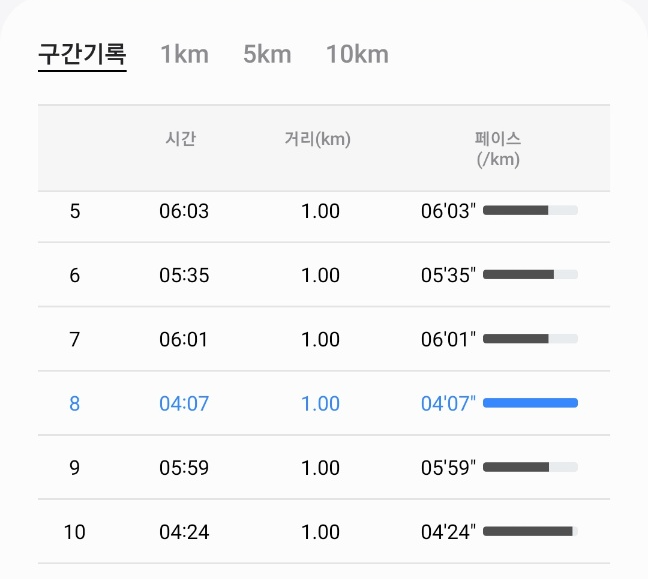Click the pace bar for 04'24"
This screenshot has width=648, height=579.
(x=530, y=531)
